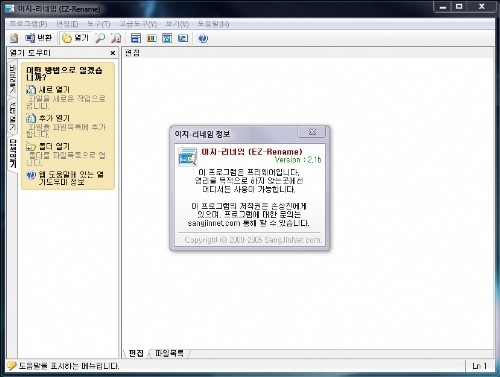Viewport: 500px width, 377px height.
Task: Click the EZ-Rename icon in the title bar
Action: (10, 9)
